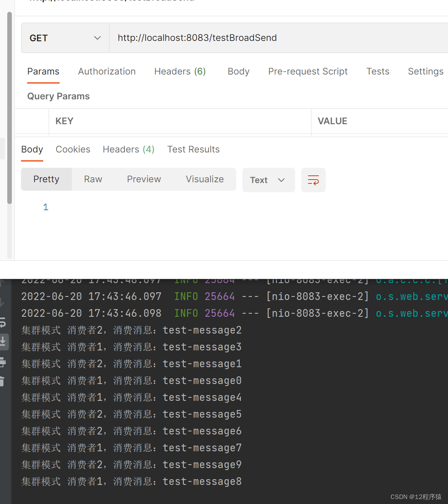Open the GET method dropdown
The width and height of the screenshot is (448, 504).
coord(65,38)
